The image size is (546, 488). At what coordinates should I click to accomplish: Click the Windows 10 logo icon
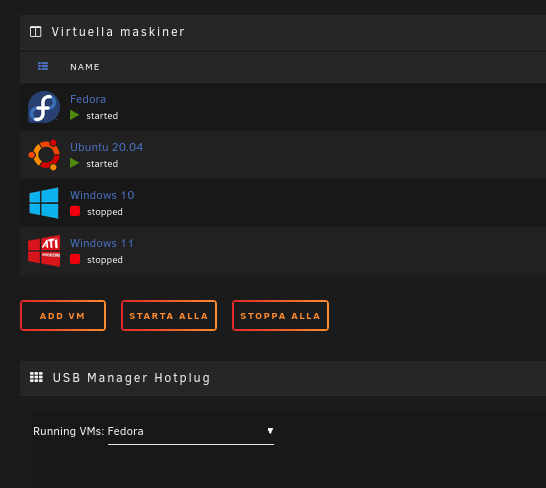click(44, 203)
